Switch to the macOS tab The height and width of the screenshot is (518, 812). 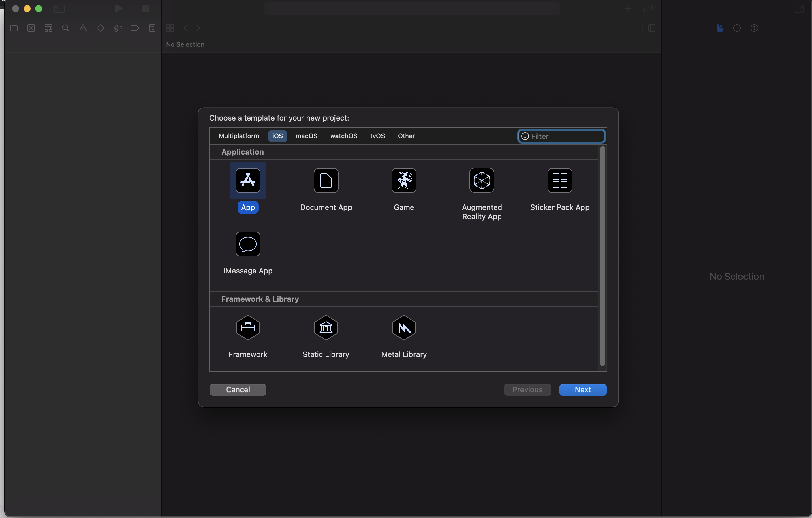pyautogui.click(x=306, y=136)
